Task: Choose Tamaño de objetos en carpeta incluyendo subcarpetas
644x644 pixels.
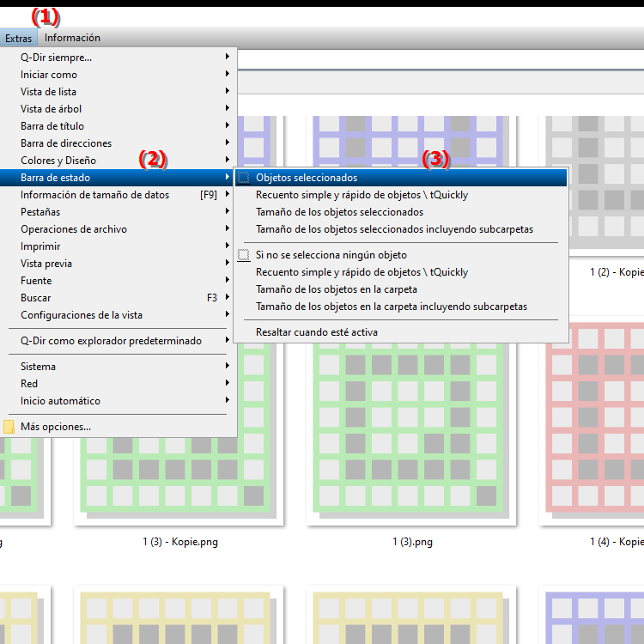Action: 401,307
